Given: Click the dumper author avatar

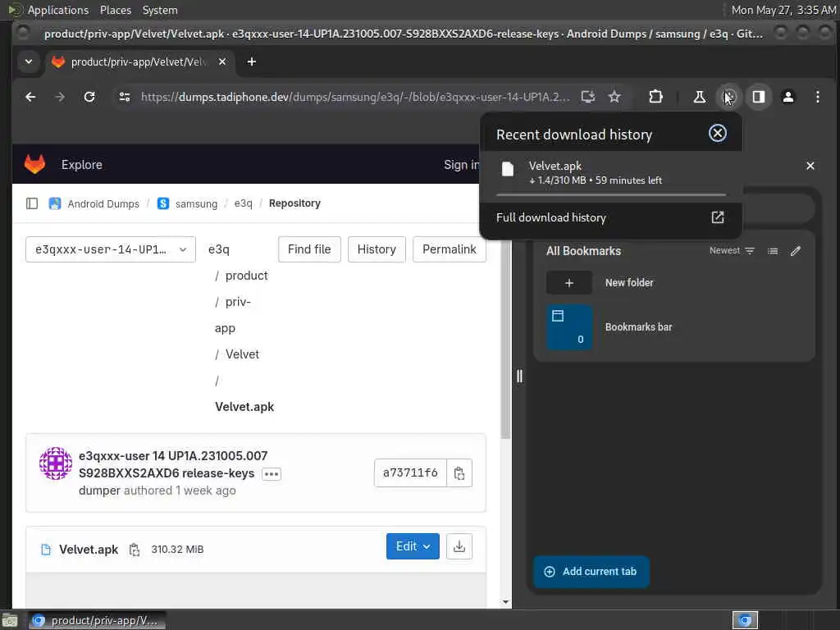Looking at the screenshot, I should [x=56, y=463].
